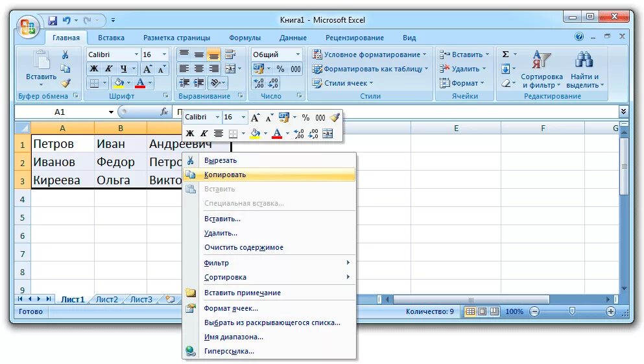The width and height of the screenshot is (644, 364).
Task: Click Формат button in cells group
Action: pyautogui.click(x=462, y=83)
